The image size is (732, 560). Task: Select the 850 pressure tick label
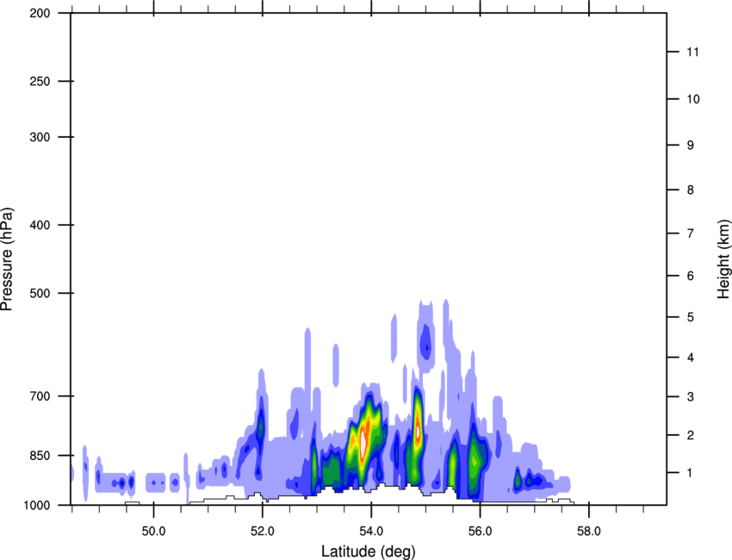pos(40,456)
